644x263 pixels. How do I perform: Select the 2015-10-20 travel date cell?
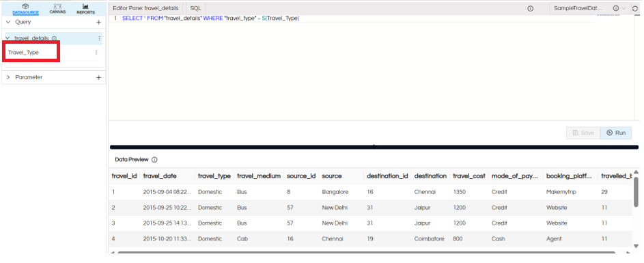[167, 239]
